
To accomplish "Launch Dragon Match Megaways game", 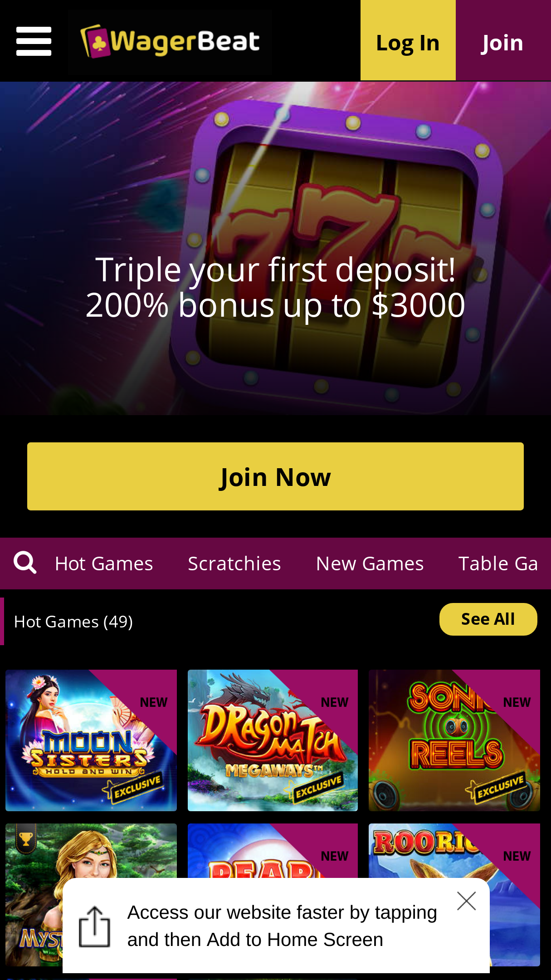I will point(273,740).
